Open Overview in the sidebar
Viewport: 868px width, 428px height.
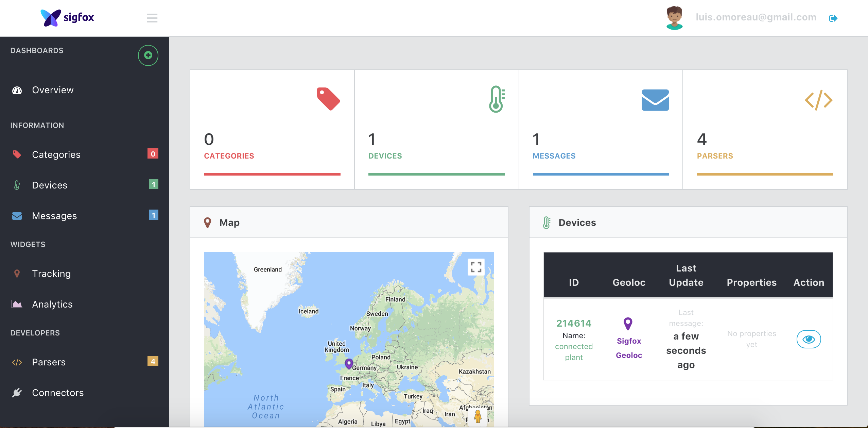tap(53, 90)
